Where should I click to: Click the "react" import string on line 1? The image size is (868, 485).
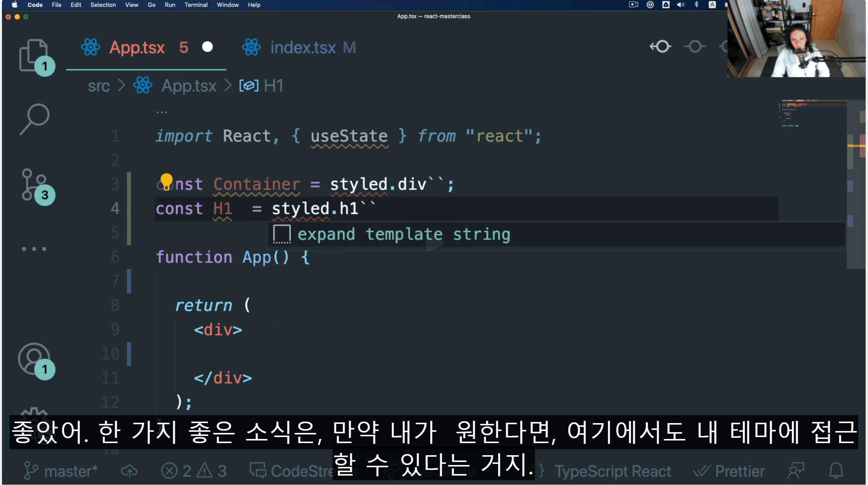coord(499,136)
